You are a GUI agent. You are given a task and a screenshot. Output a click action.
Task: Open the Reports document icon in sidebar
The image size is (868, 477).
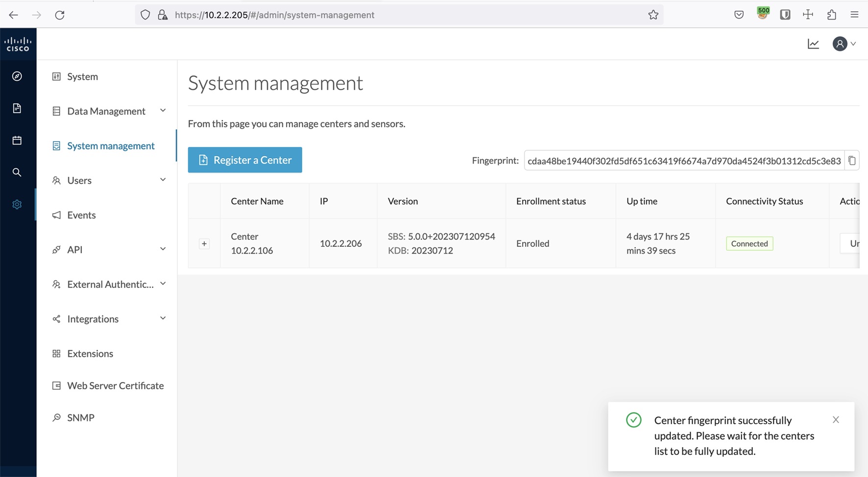17,108
